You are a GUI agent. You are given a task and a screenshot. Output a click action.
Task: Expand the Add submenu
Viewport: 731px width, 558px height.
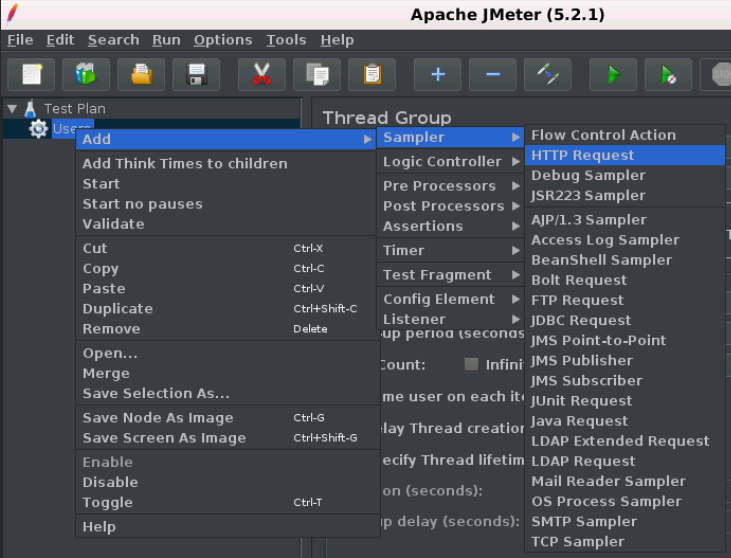(226, 139)
